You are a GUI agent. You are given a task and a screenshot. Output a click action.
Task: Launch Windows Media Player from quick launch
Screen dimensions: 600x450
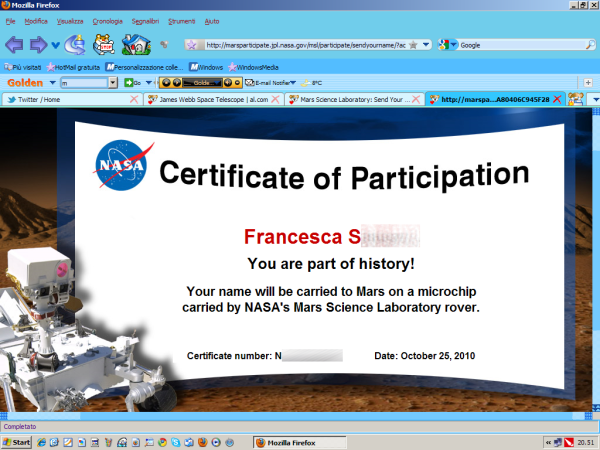pos(216,443)
